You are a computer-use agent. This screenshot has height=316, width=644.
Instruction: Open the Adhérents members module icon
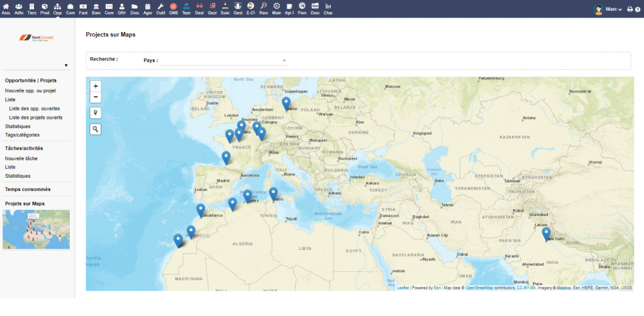(x=18, y=6)
